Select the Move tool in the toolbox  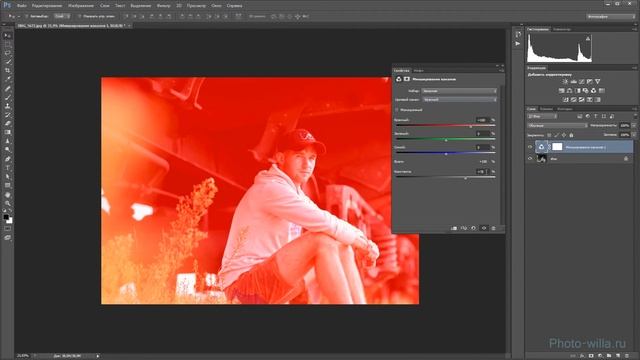click(8, 36)
